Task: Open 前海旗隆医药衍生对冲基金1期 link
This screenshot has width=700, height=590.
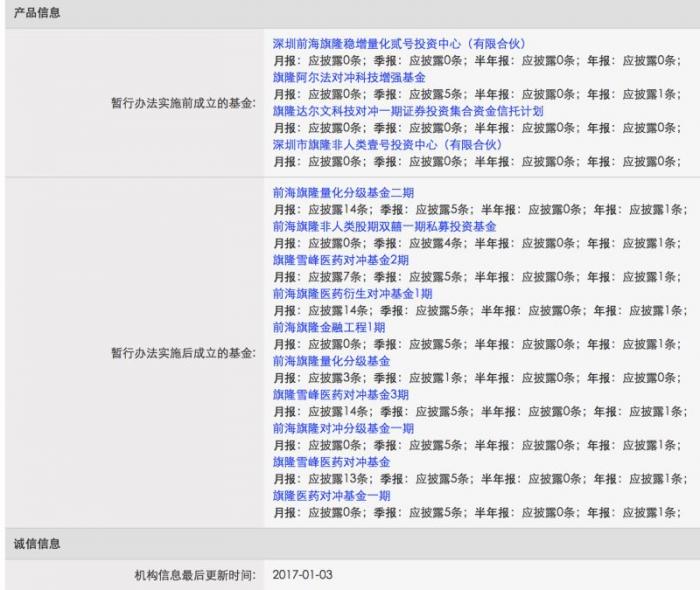Action: 352,294
